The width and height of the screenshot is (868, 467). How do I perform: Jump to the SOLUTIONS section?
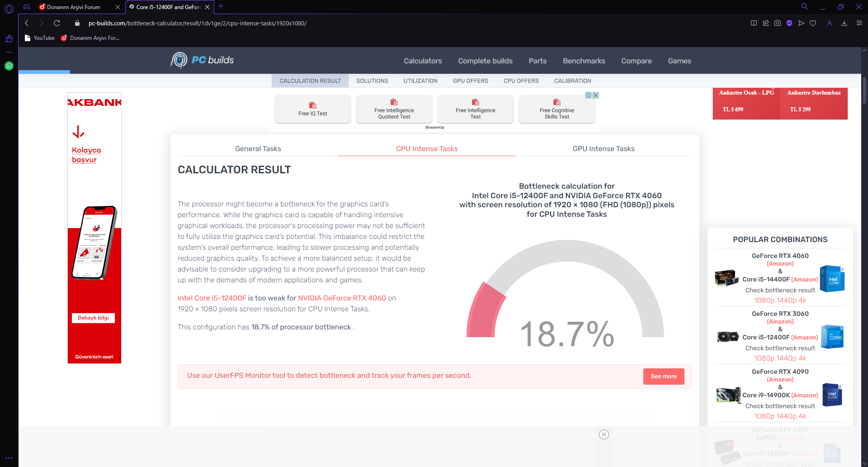tap(372, 81)
